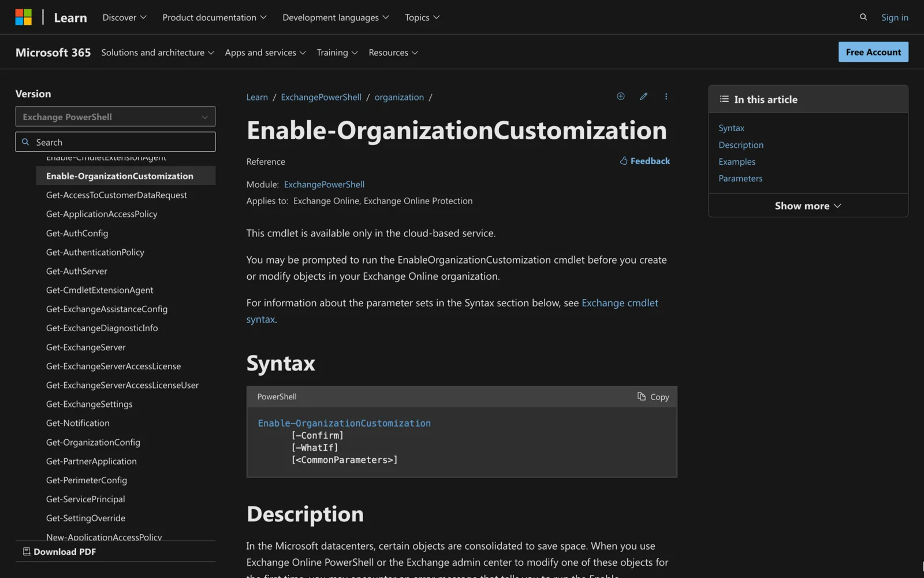Image resolution: width=924 pixels, height=578 pixels.
Task: Click the [-Confirm] parameter text
Action: 318,436
